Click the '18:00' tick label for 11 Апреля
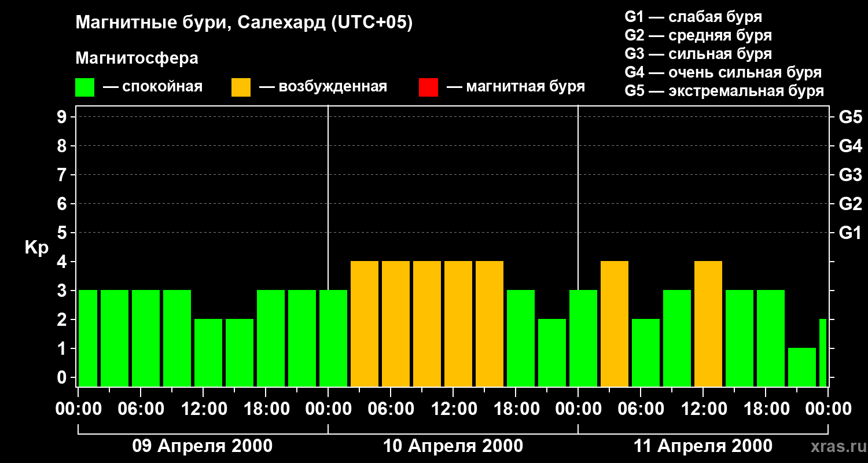 tap(766, 409)
